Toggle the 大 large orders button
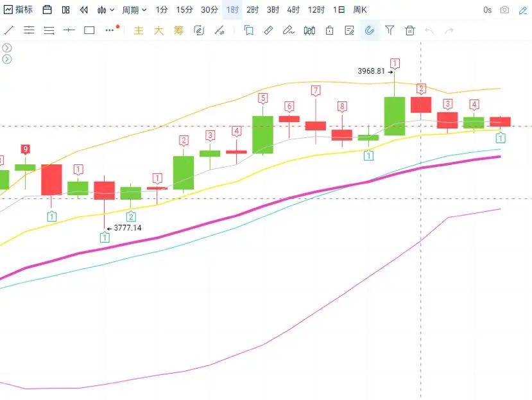Image resolution: width=532 pixels, height=400 pixels. [159, 31]
